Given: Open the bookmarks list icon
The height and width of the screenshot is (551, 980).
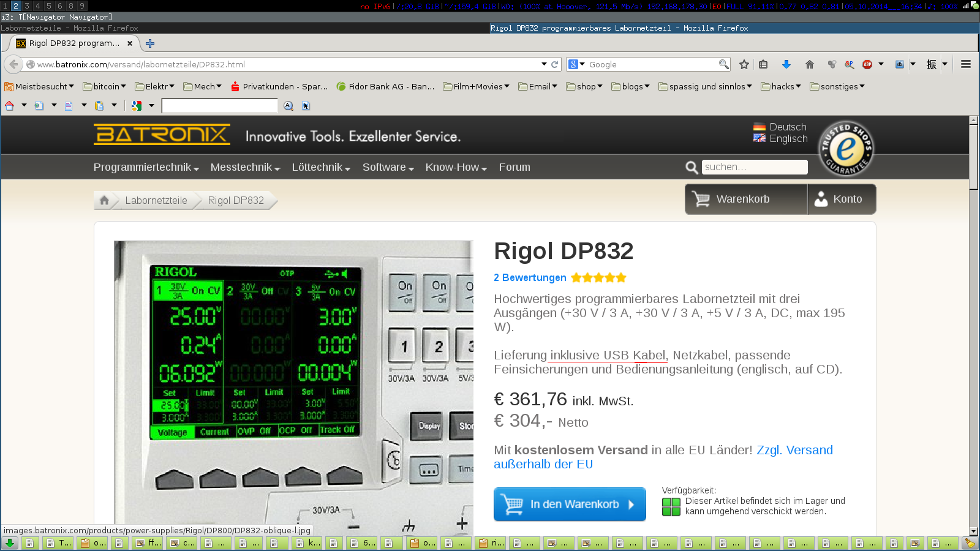Looking at the screenshot, I should [763, 64].
